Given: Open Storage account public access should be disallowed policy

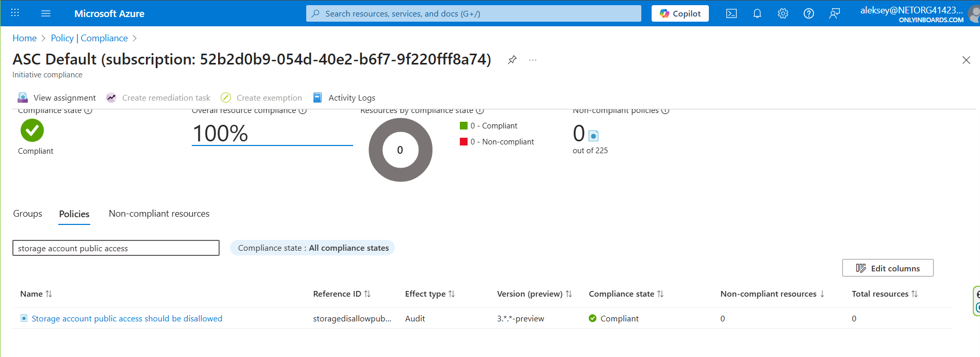Looking at the screenshot, I should coord(127,318).
